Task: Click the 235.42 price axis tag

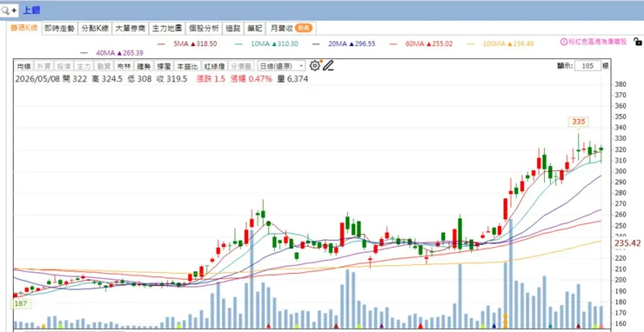Action: (x=627, y=243)
